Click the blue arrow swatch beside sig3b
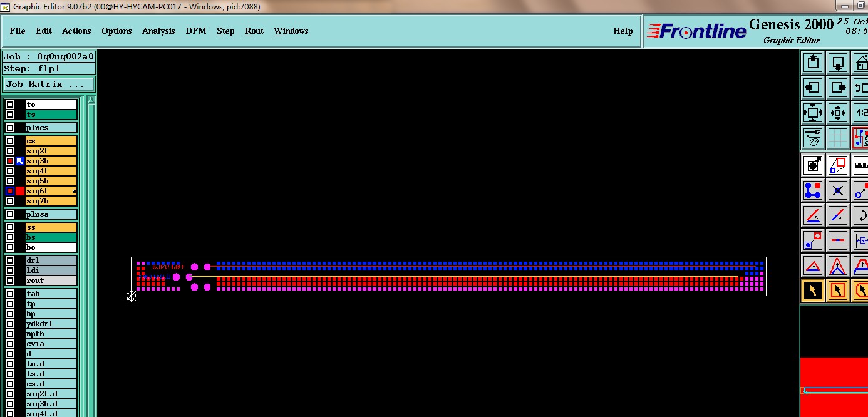Viewport: 868px width, 417px height. 20,161
